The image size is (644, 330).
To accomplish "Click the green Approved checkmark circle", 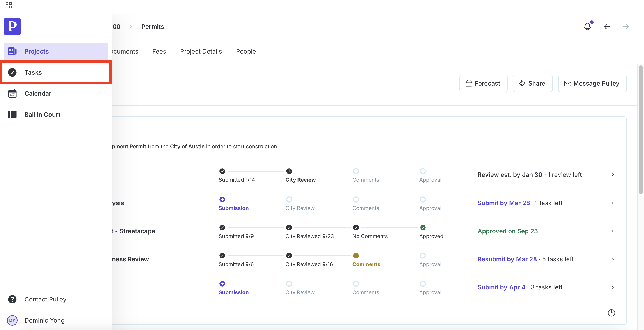I will pyautogui.click(x=422, y=227).
